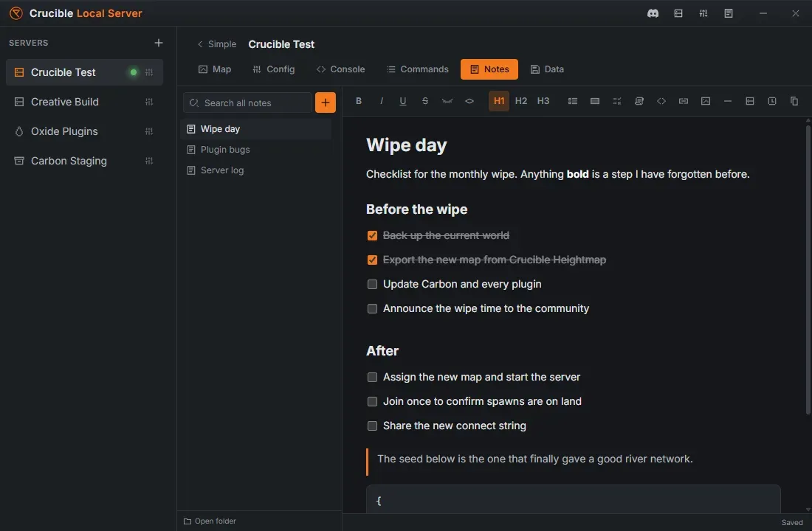Click the Crucible Local Server logo

pyautogui.click(x=16, y=13)
